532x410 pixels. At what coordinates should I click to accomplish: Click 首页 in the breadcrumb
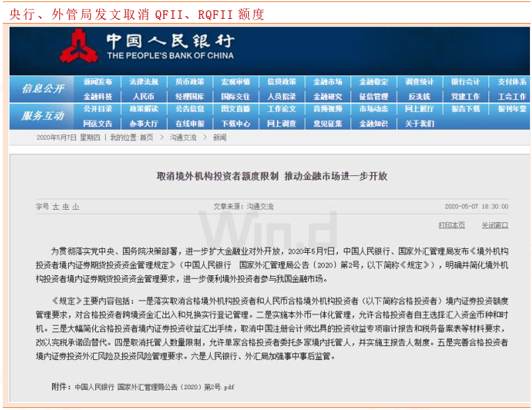tap(147, 138)
